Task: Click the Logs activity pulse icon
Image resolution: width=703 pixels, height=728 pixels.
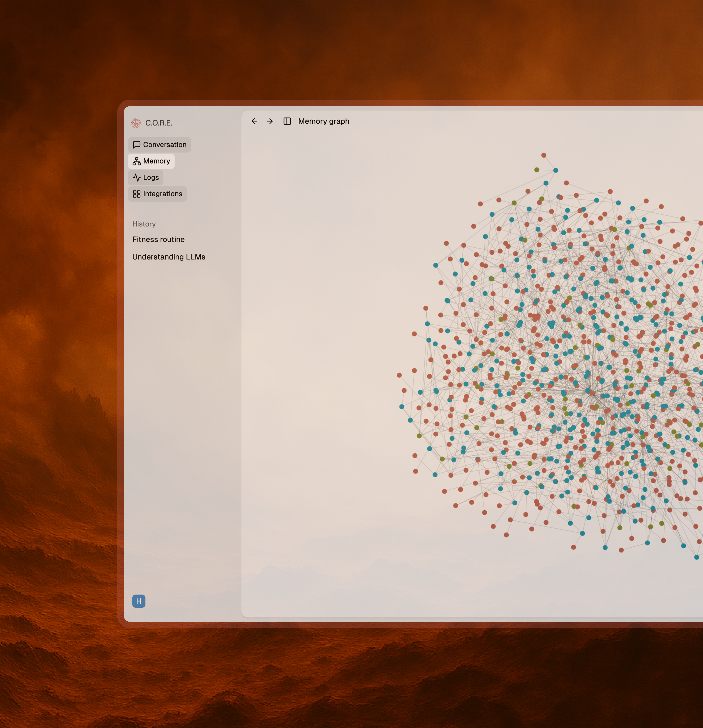Action: pyautogui.click(x=137, y=178)
